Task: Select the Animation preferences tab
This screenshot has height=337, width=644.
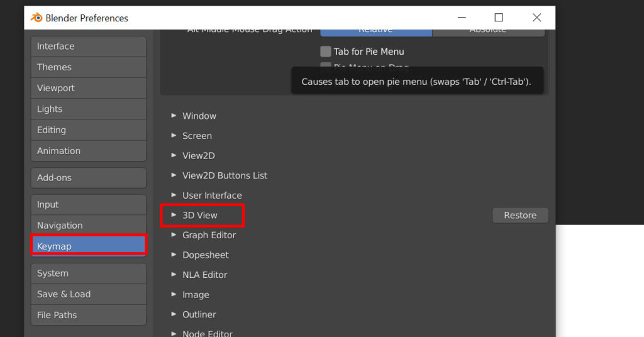Action: coord(88,151)
